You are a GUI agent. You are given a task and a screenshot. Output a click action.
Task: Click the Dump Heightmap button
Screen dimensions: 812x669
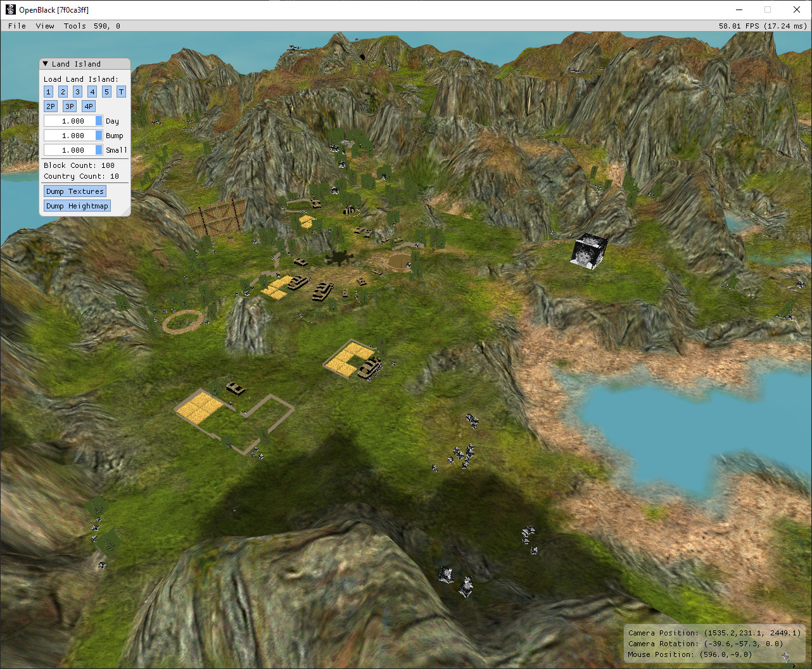click(77, 206)
